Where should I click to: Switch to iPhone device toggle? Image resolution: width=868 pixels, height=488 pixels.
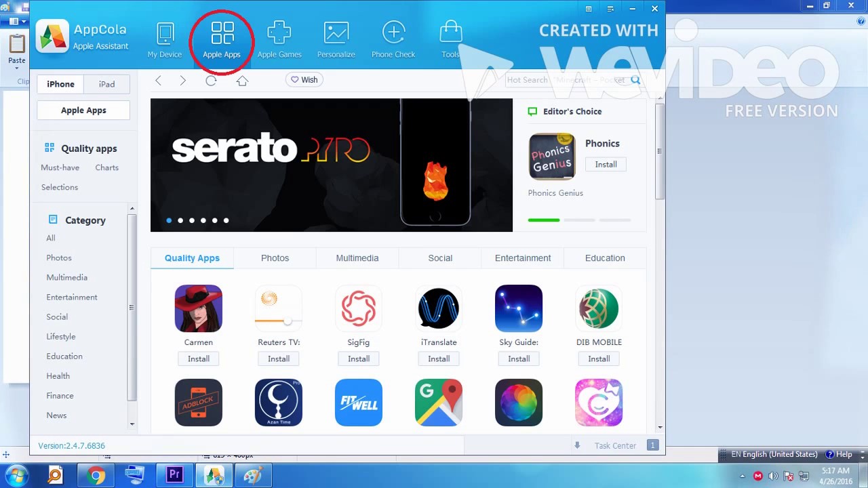pos(60,84)
